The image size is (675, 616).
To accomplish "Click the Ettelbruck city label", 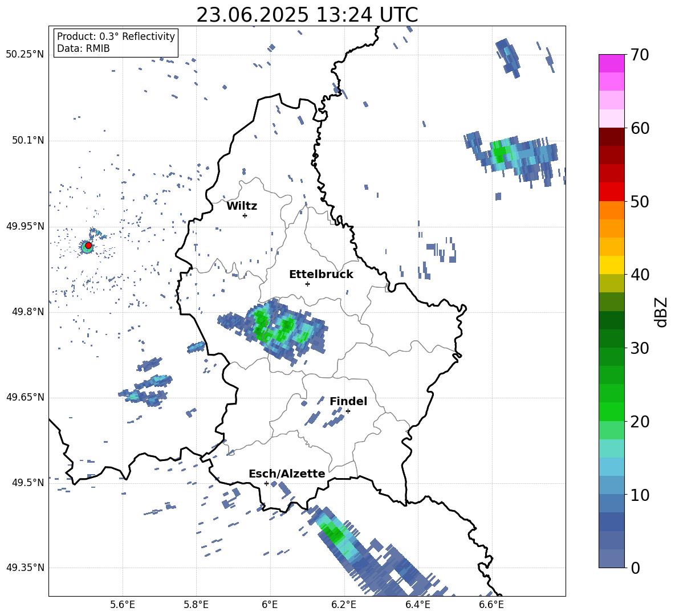I will [x=321, y=275].
